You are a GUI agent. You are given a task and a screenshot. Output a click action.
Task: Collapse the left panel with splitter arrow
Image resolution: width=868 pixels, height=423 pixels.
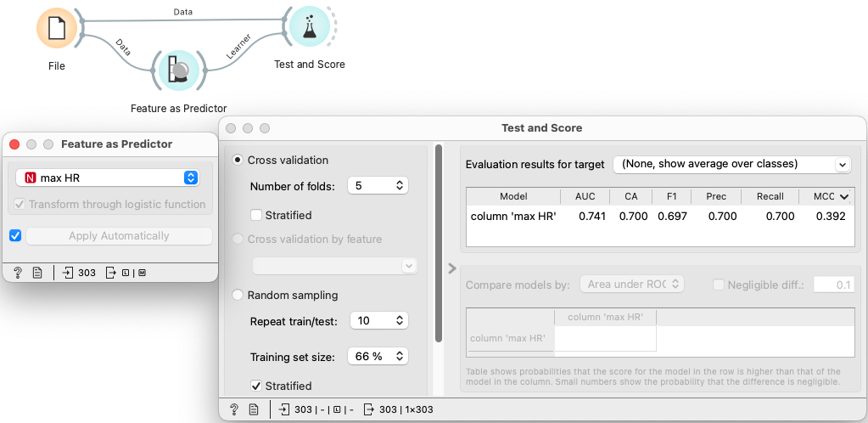coord(452,269)
